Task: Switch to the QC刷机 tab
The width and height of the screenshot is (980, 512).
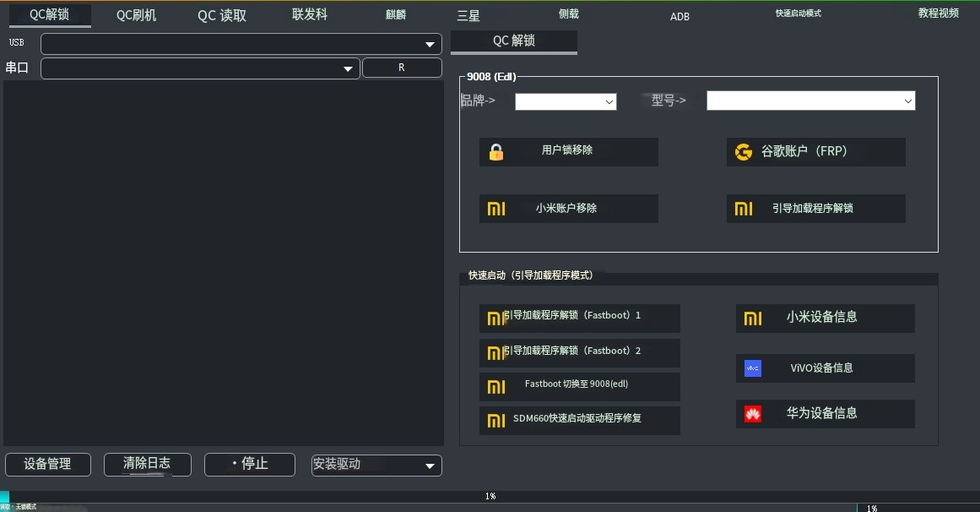Action: click(136, 16)
